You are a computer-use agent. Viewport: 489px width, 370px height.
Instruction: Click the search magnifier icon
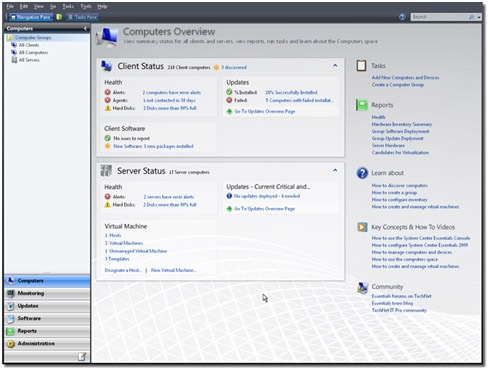471,17
